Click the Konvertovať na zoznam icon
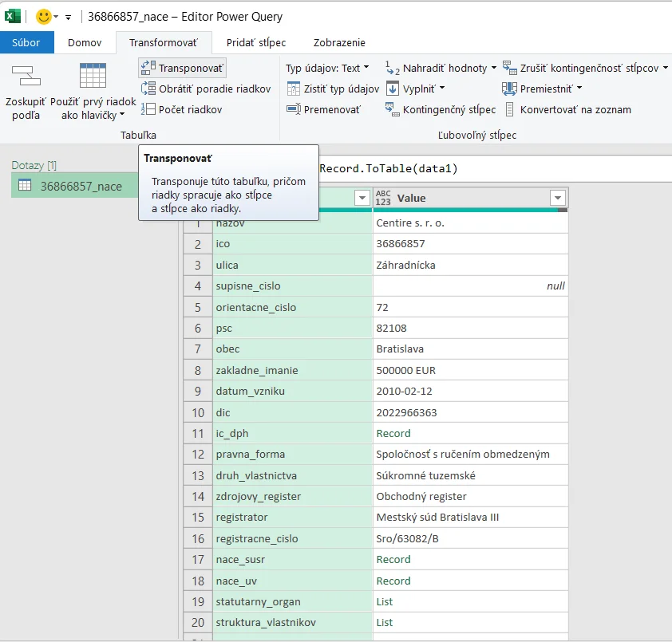Image resolution: width=672 pixels, height=642 pixels. tap(509, 109)
